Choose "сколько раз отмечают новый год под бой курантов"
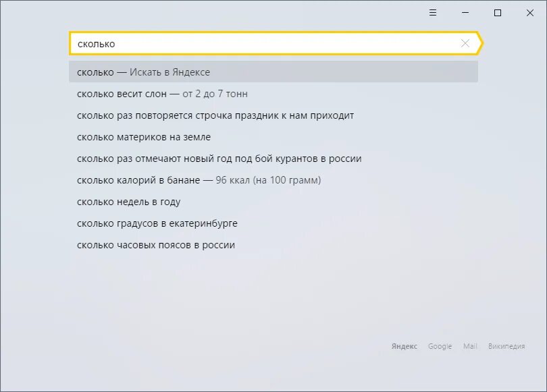 coord(273,159)
